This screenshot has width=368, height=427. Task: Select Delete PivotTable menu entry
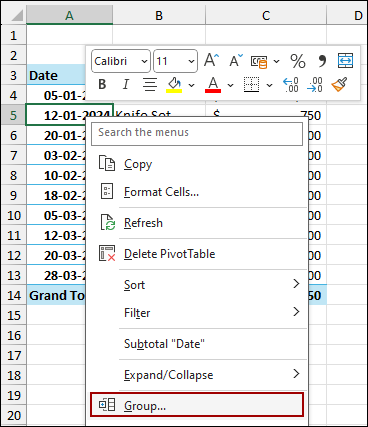(x=197, y=254)
